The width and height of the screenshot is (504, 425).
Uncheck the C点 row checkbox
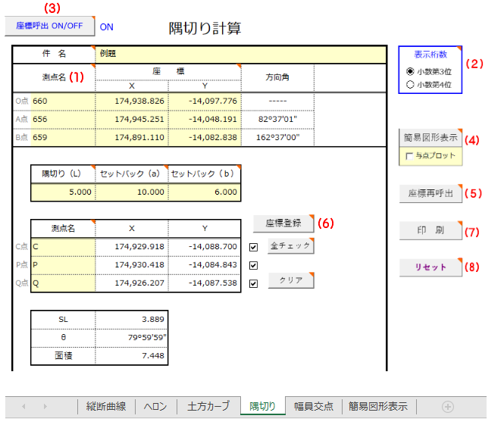(254, 247)
